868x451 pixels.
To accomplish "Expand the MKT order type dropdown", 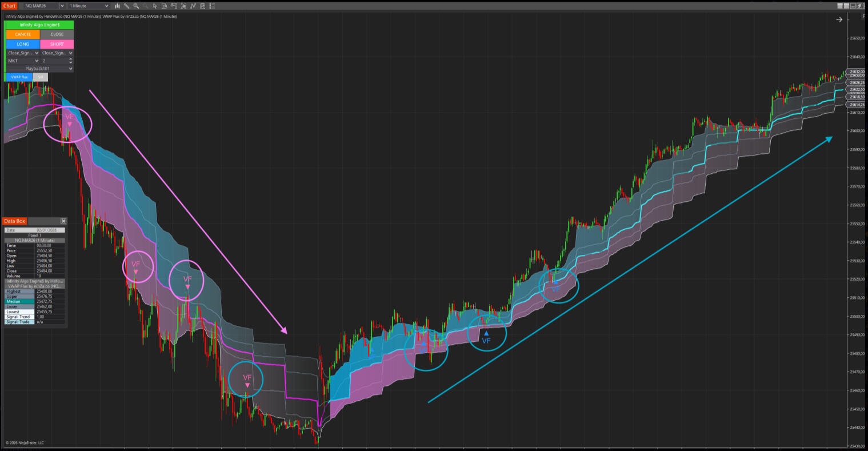I will (23, 61).
